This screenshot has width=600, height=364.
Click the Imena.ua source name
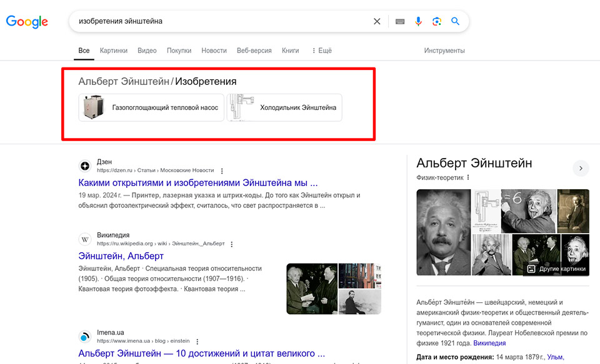click(111, 333)
